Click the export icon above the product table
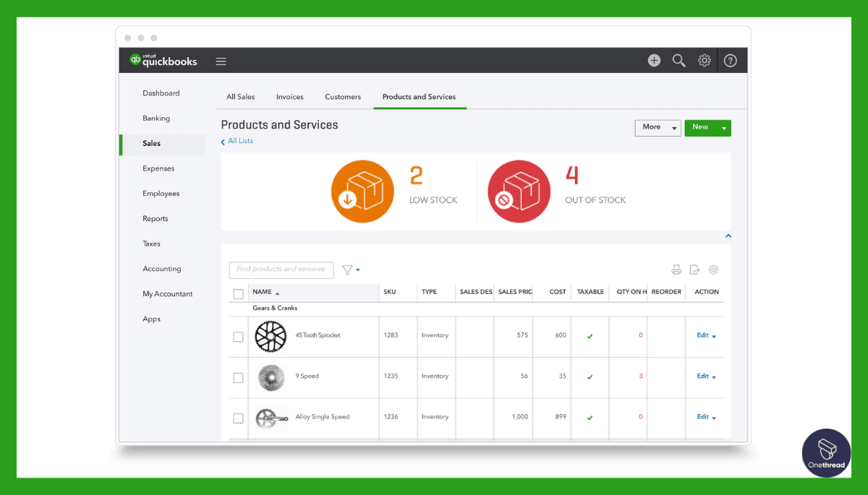The image size is (868, 495). [x=694, y=269]
